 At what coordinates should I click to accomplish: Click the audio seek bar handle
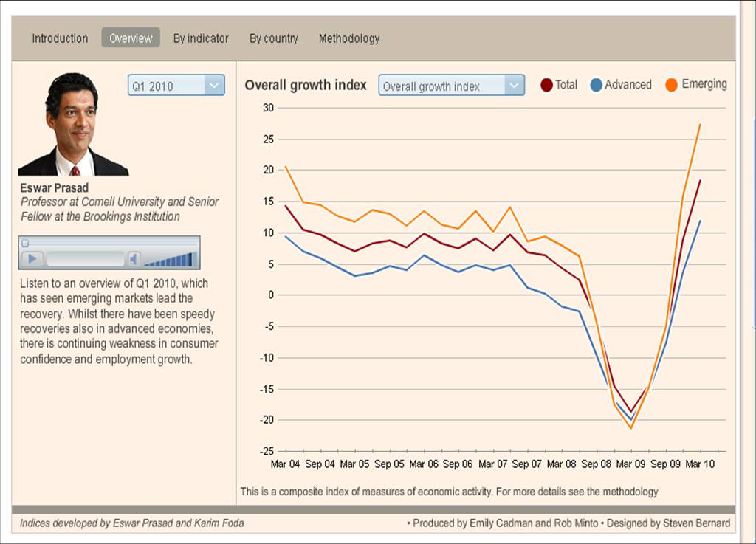click(x=25, y=243)
